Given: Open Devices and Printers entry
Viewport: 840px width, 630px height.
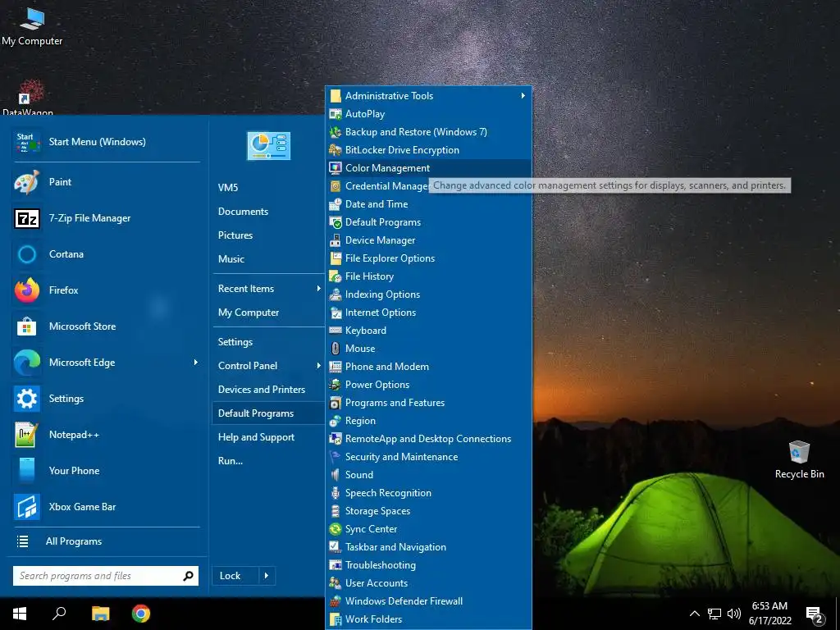Looking at the screenshot, I should click(x=262, y=390).
